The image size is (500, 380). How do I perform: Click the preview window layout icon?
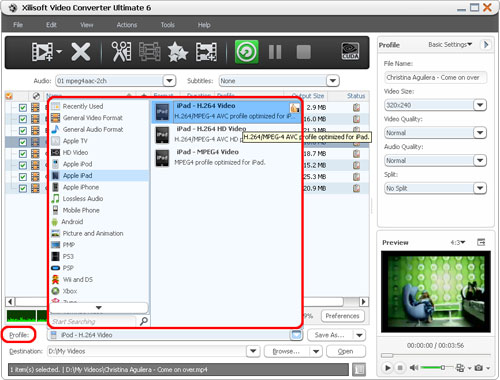pyautogui.click(x=481, y=242)
